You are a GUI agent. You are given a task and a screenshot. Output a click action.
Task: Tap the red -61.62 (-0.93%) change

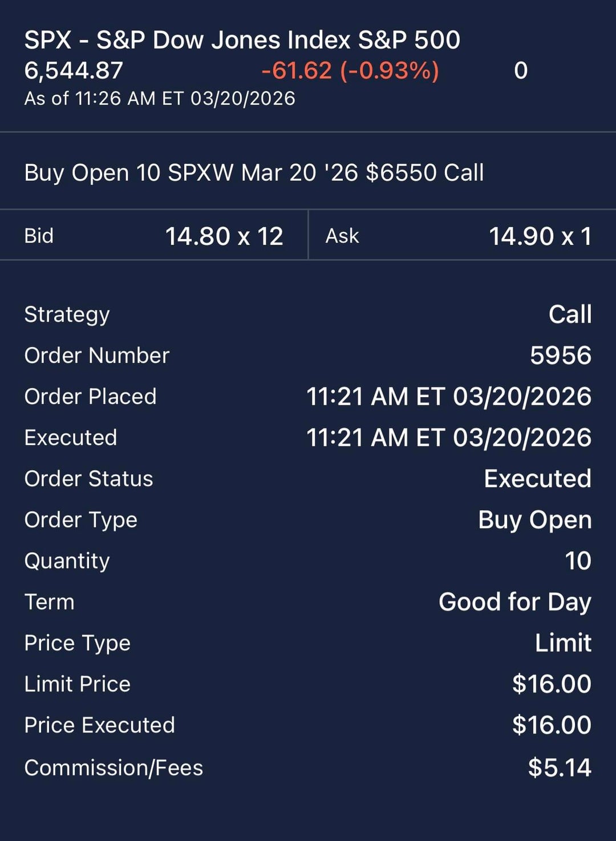click(350, 71)
